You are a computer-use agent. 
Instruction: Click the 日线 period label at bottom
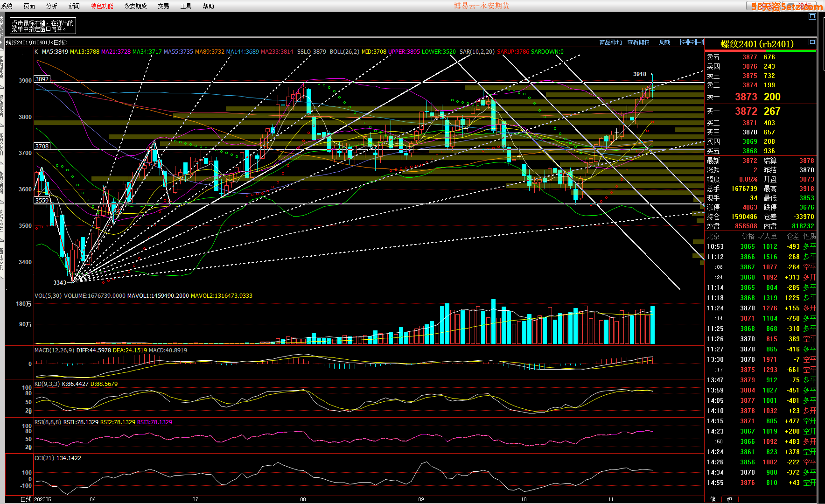[x=26, y=500]
